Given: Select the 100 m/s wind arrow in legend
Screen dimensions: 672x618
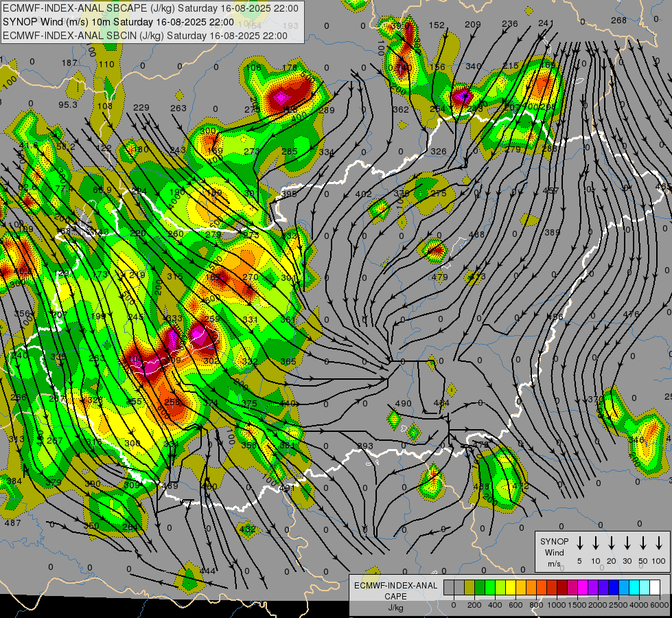Looking at the screenshot, I should tap(659, 543).
